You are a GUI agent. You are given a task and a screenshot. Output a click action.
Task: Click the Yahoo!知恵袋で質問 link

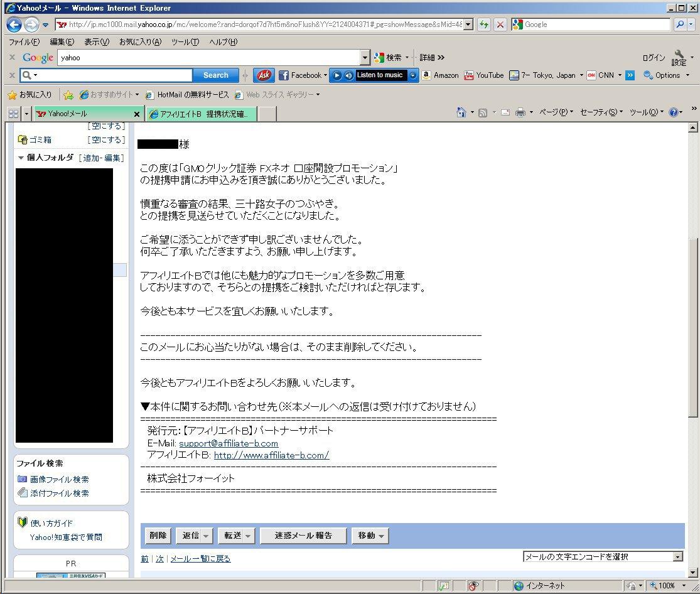coord(66,537)
